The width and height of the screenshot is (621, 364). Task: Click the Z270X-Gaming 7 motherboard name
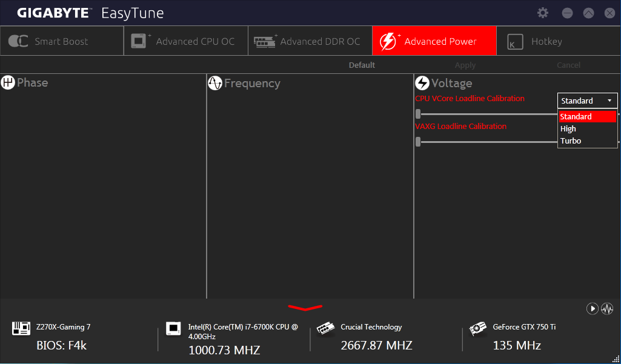[x=64, y=327]
